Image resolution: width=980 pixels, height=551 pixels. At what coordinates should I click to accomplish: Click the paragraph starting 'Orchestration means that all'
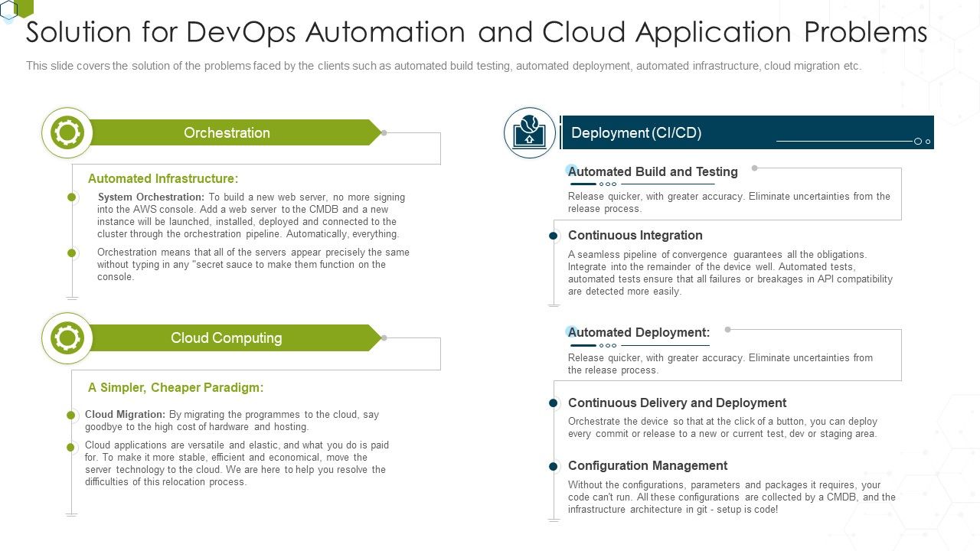pyautogui.click(x=253, y=265)
